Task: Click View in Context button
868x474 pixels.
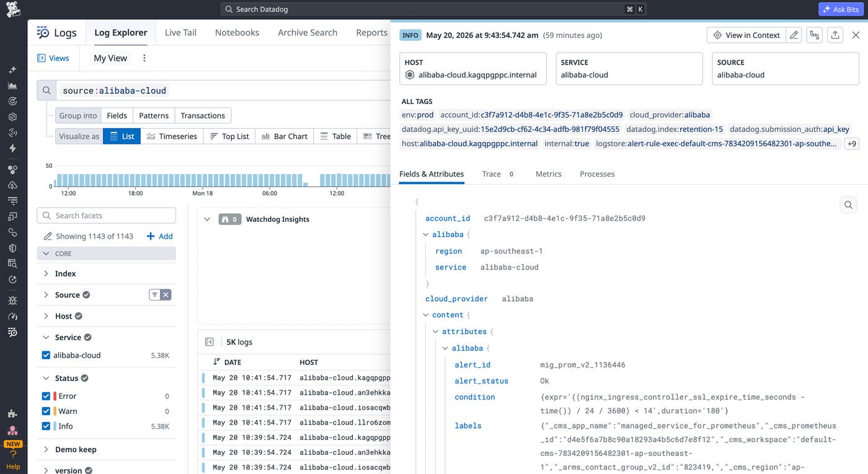Action: [x=746, y=35]
